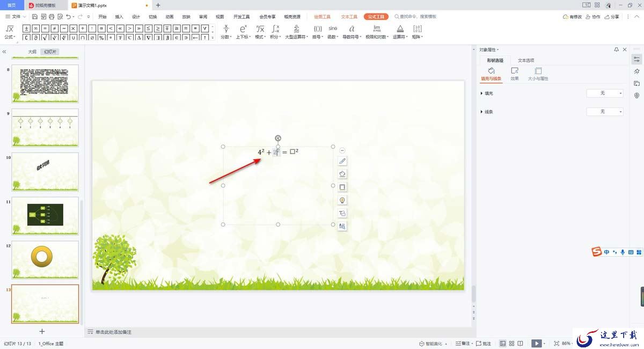Click the 大小与属性 size icon
Image resolution: width=644 pixels, height=349 pixels.
coord(538,74)
